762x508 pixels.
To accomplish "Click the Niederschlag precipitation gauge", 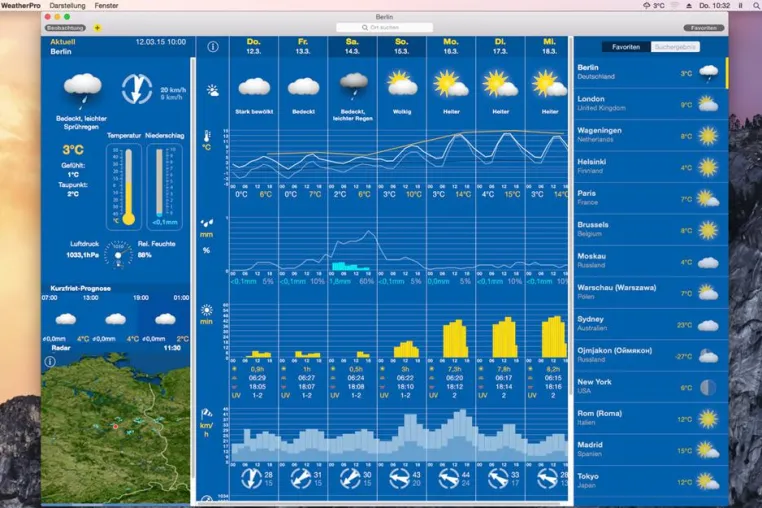I will click(164, 186).
